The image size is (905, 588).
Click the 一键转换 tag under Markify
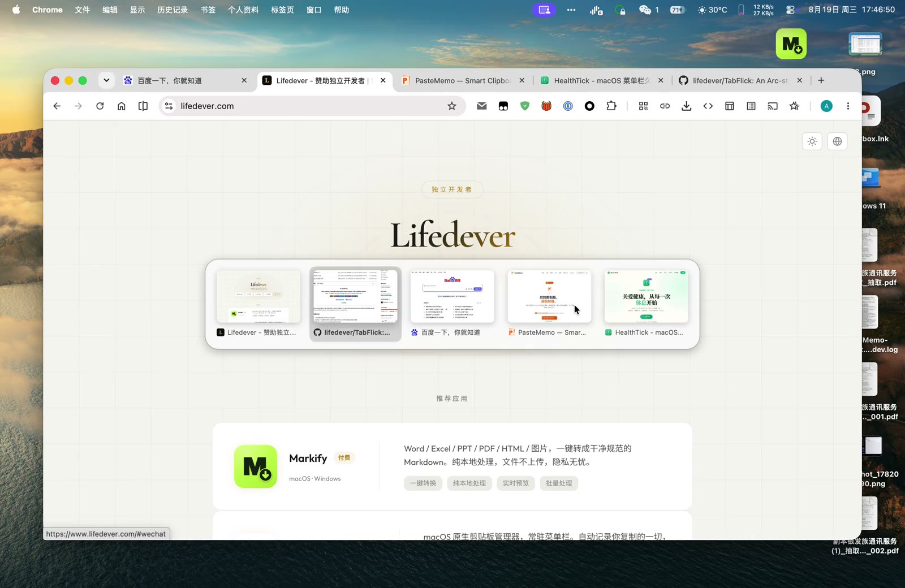423,483
